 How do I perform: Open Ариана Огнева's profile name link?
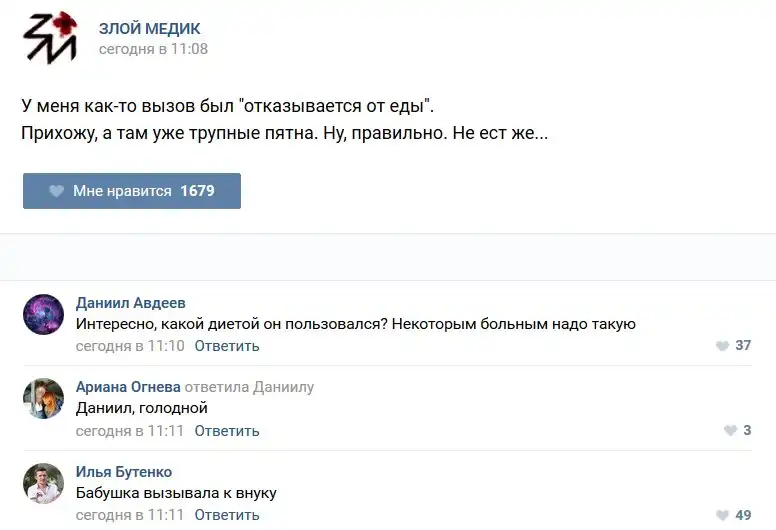[x=128, y=387]
